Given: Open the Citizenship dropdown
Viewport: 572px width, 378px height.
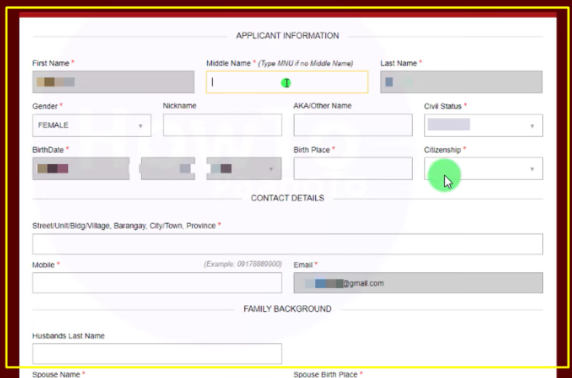Looking at the screenshot, I should [483, 168].
